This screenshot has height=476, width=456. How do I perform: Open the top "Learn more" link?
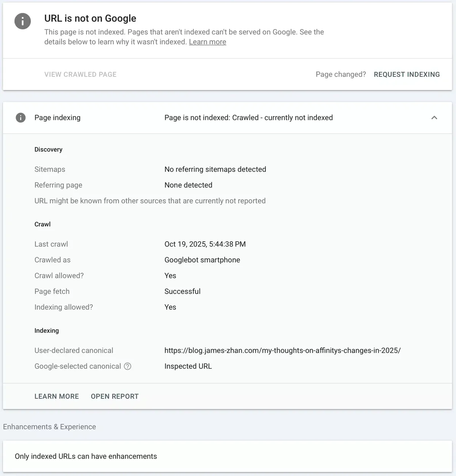(207, 42)
